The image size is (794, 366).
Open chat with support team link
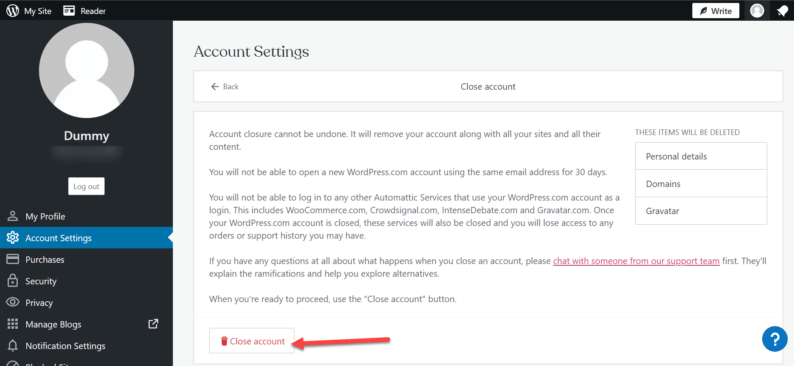(x=636, y=261)
